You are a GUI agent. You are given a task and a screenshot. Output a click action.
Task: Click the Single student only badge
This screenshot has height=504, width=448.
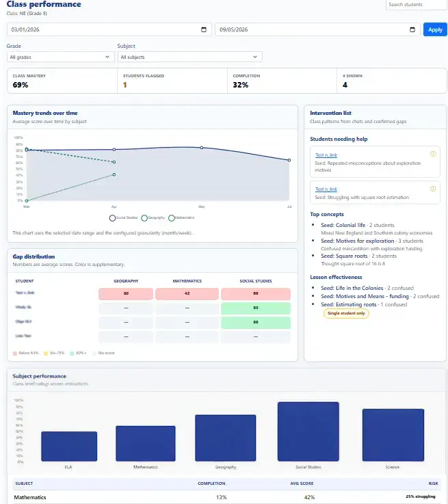tap(346, 313)
